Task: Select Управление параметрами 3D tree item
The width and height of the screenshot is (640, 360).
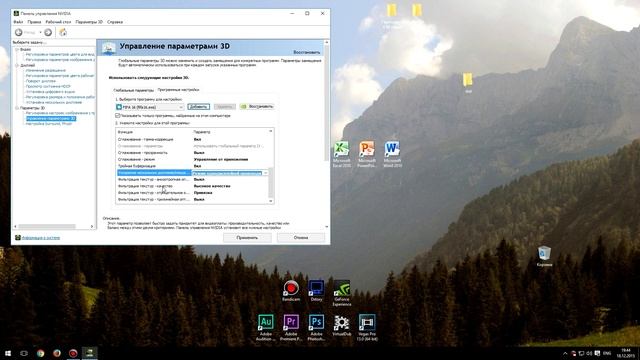Action: [51, 118]
